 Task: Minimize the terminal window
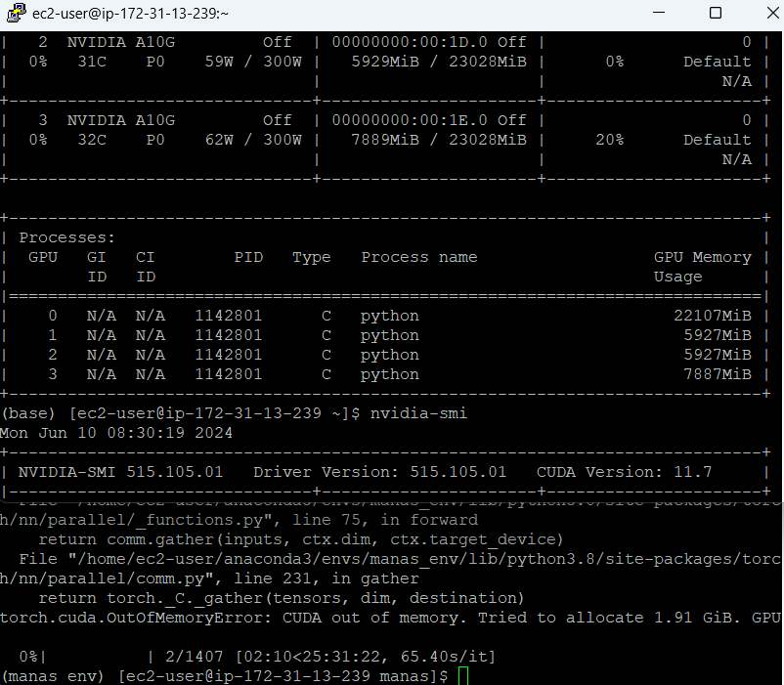pos(670,14)
